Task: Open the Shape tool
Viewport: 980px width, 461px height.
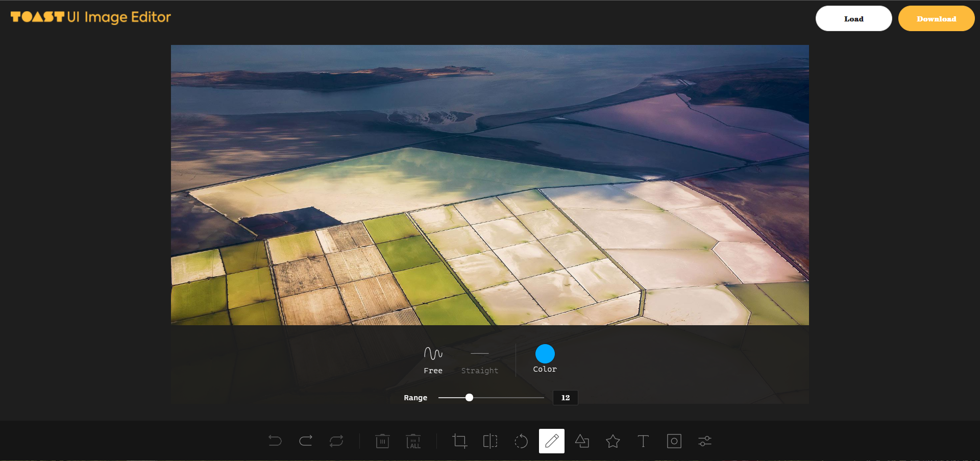Action: [x=582, y=441]
